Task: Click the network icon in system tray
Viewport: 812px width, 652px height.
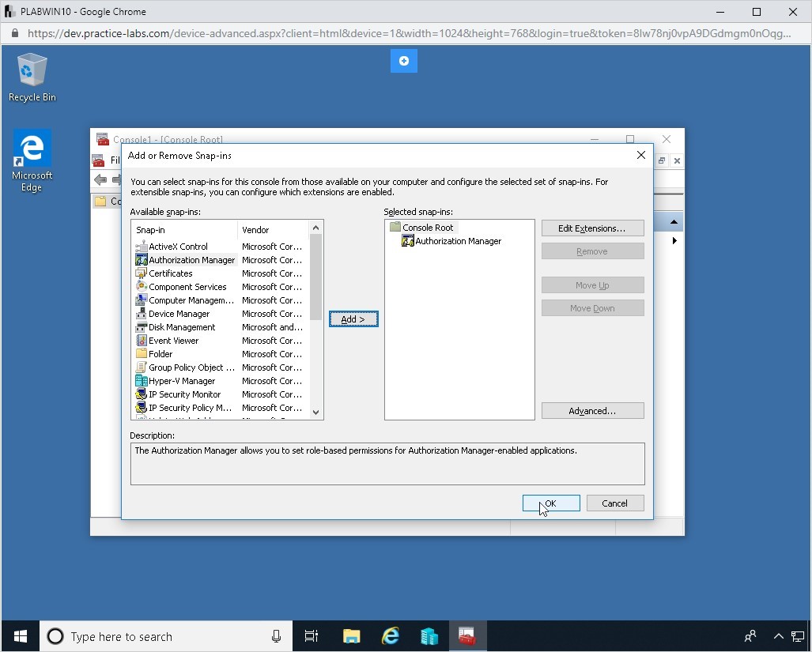Action: click(x=798, y=636)
